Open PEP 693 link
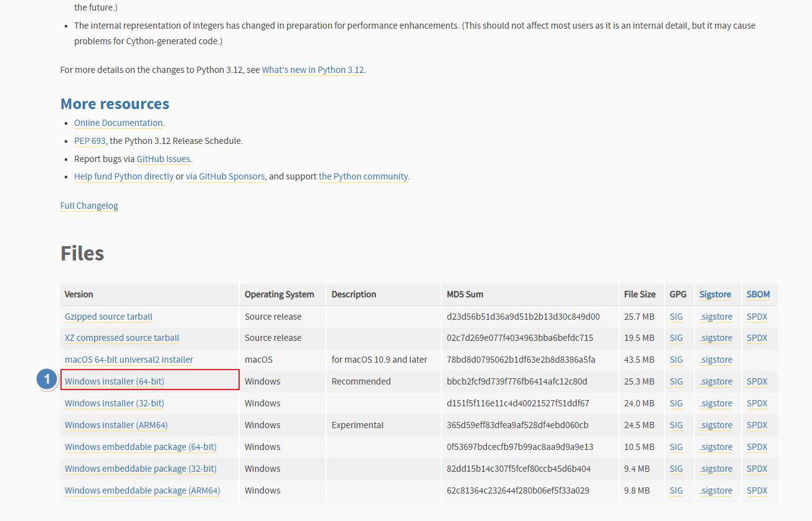Image resolution: width=812 pixels, height=521 pixels. point(90,141)
